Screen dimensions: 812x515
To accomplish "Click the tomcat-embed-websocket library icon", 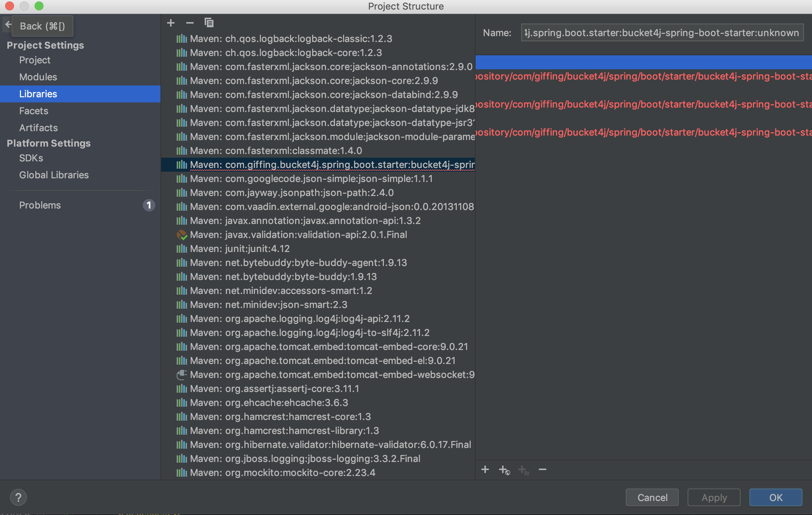I will [x=182, y=375].
